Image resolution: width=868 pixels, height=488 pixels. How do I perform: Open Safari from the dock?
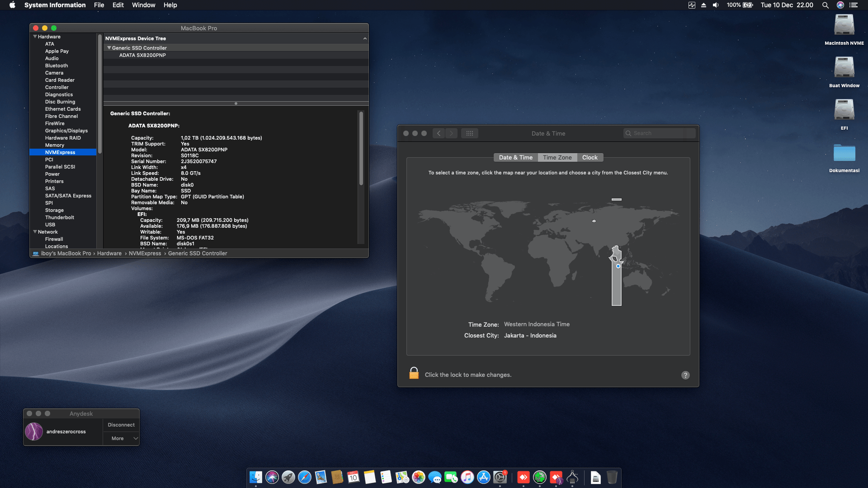305,477
